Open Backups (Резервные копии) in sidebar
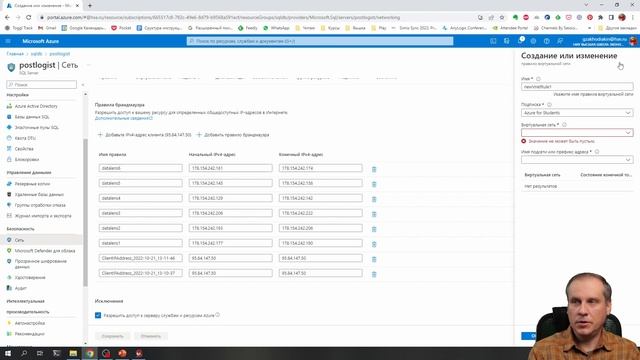This screenshot has width=640, height=360. (32, 184)
